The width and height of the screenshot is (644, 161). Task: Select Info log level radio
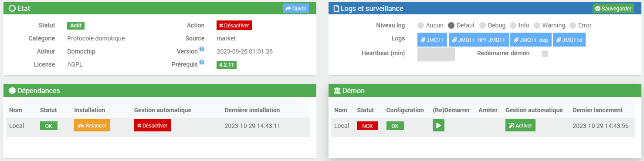pyautogui.click(x=513, y=25)
